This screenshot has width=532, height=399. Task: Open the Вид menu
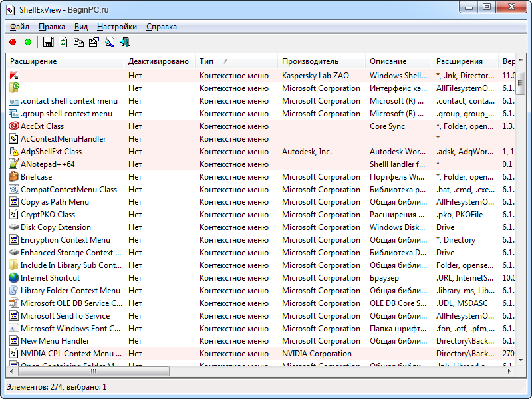click(x=81, y=27)
